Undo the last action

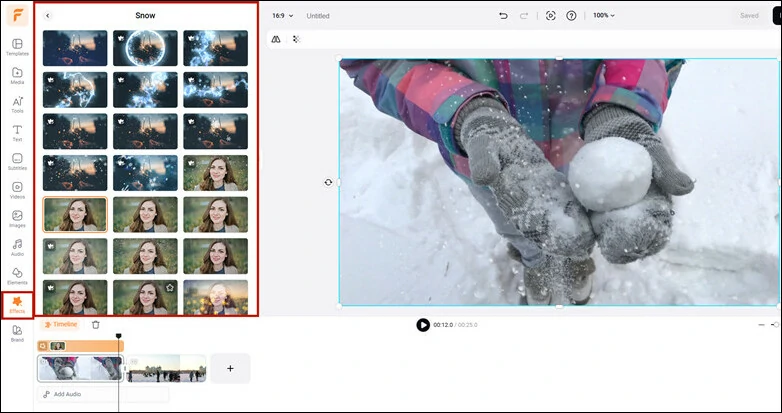(x=503, y=15)
